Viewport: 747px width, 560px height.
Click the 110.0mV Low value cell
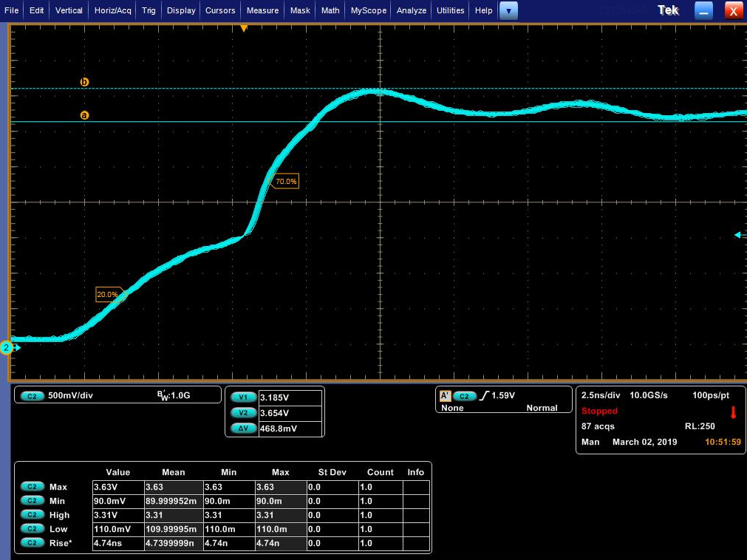pos(118,529)
